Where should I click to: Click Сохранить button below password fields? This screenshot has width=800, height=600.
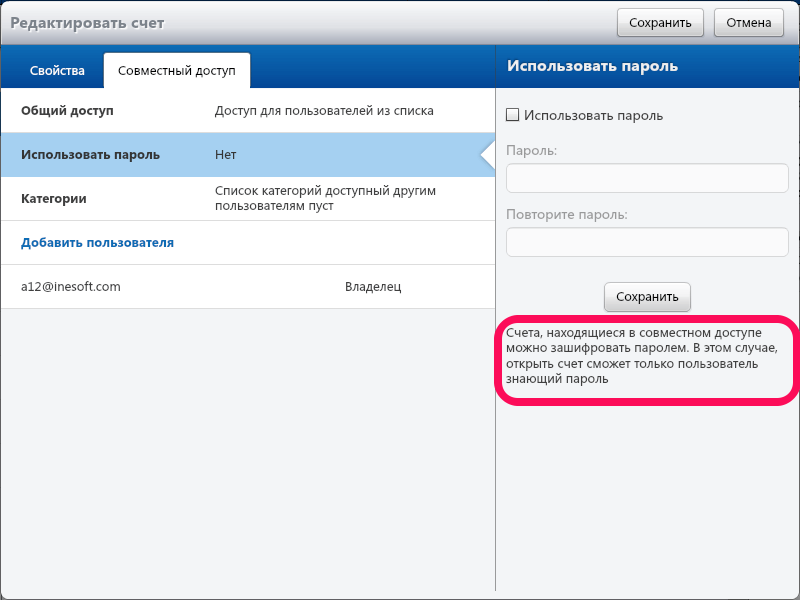(647, 297)
